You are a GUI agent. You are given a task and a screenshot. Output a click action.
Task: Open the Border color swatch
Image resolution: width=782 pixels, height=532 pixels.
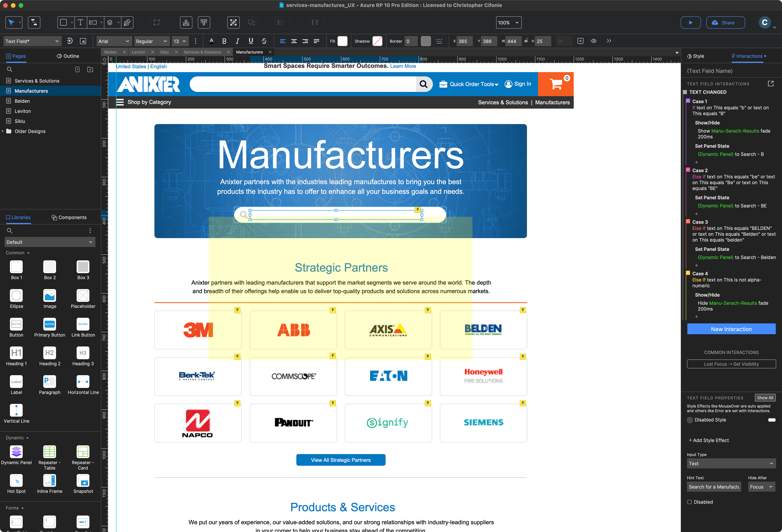(x=426, y=41)
